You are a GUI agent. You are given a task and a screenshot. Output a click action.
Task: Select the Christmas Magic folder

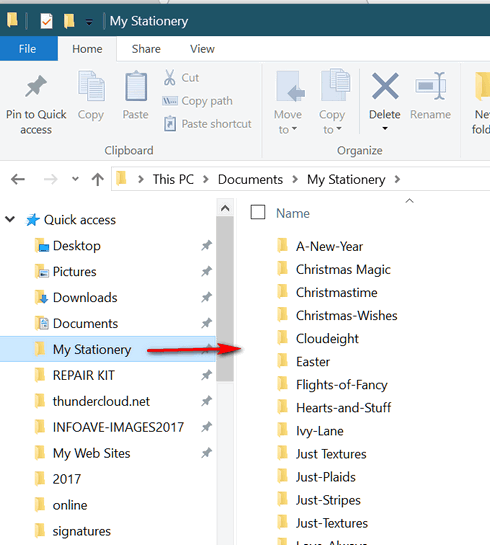(343, 269)
